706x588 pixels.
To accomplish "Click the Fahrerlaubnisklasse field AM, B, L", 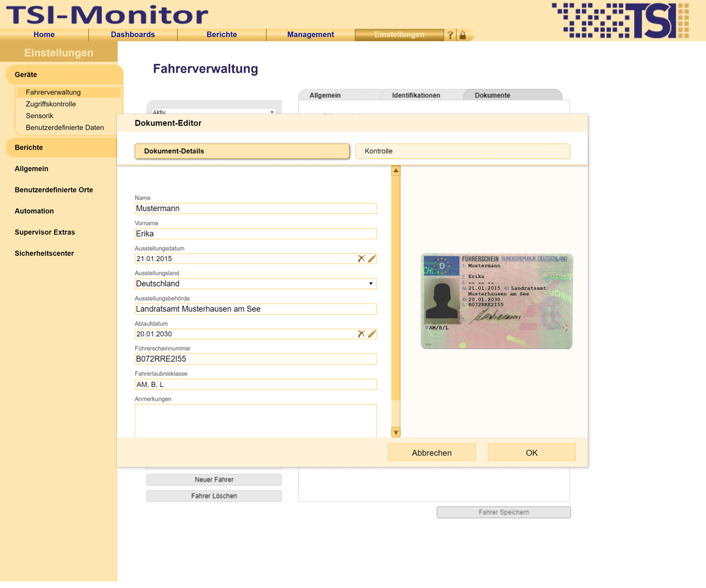I will [256, 384].
